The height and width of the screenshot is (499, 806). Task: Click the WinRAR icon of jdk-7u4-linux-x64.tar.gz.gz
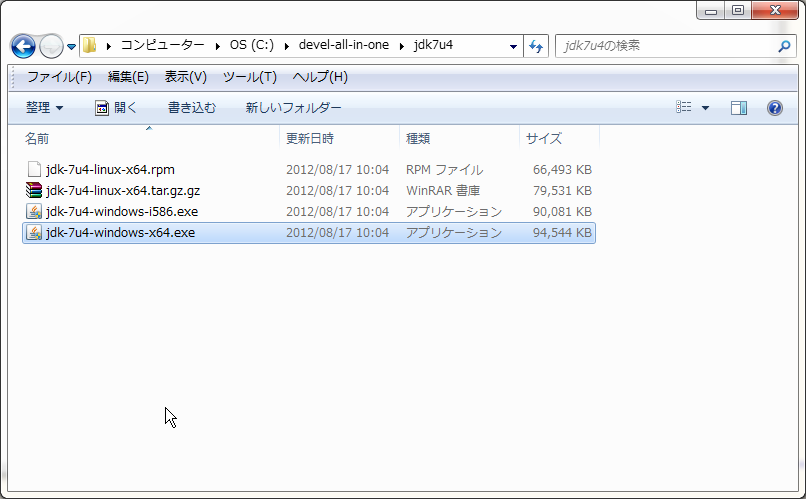pos(34,191)
